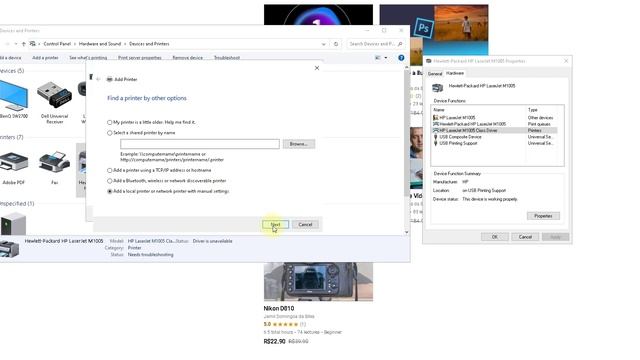
Task: Click 'Print server properties' in toolbar
Action: click(x=140, y=58)
